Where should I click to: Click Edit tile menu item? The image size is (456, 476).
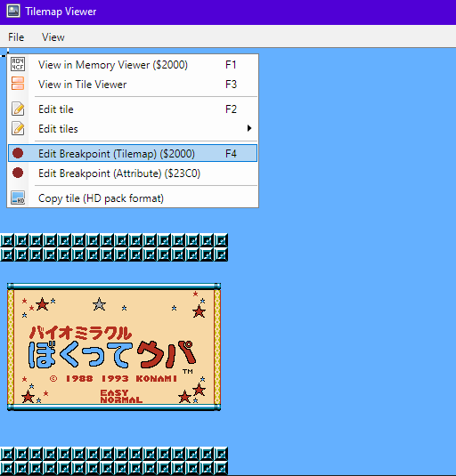(133, 109)
